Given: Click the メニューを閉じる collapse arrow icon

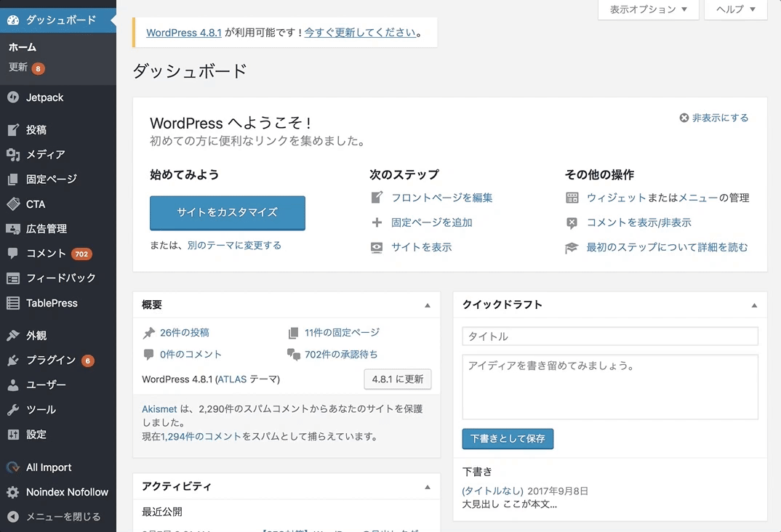Looking at the screenshot, I should pyautogui.click(x=13, y=517).
